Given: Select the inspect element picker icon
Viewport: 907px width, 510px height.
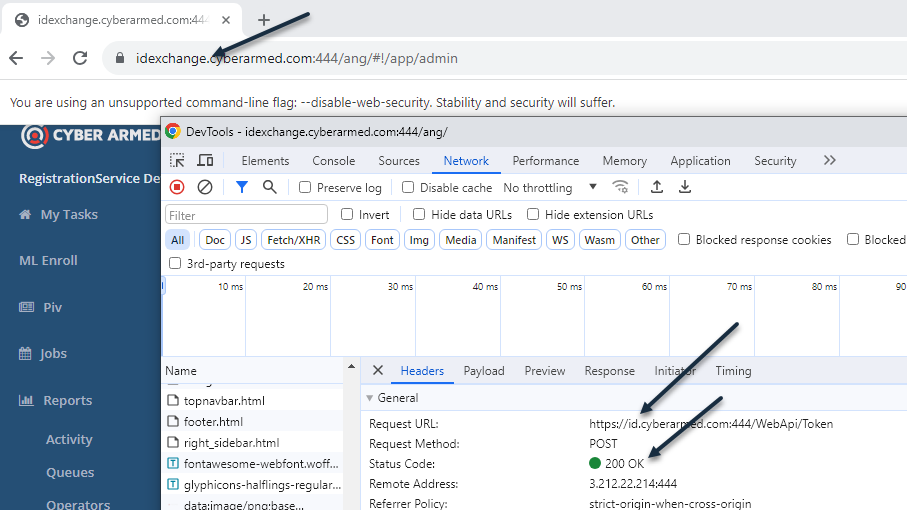Looking at the screenshot, I should pyautogui.click(x=177, y=160).
